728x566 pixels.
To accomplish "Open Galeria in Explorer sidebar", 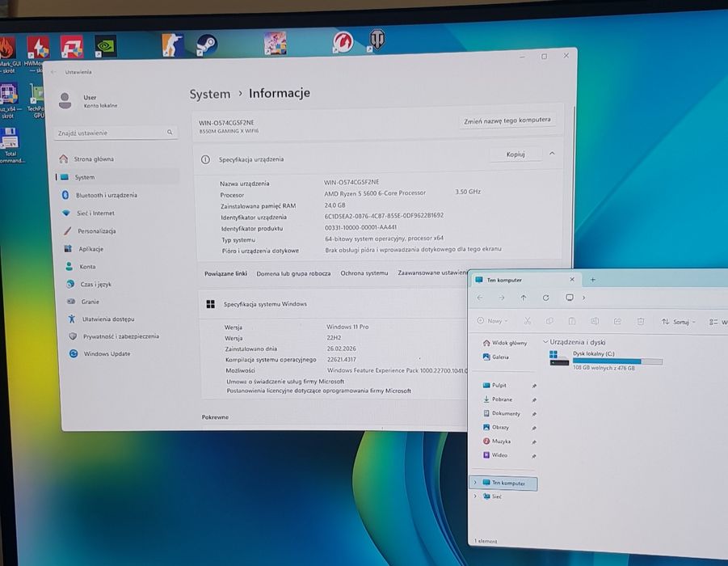I will [x=495, y=357].
